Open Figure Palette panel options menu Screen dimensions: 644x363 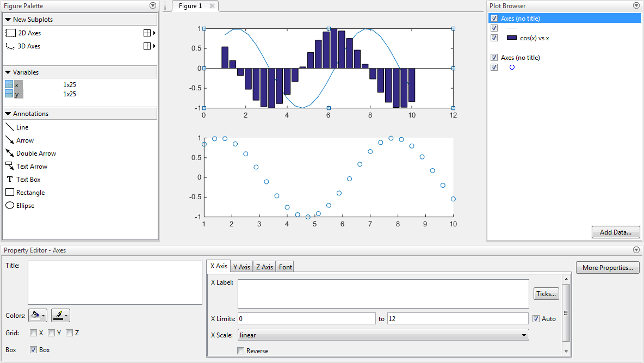pyautogui.click(x=153, y=6)
